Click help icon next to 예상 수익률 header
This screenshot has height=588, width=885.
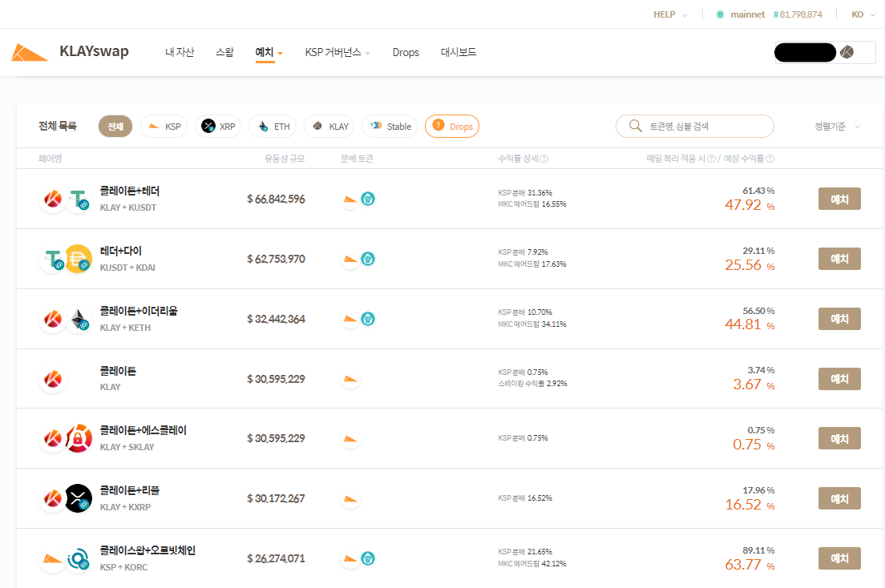click(x=770, y=159)
